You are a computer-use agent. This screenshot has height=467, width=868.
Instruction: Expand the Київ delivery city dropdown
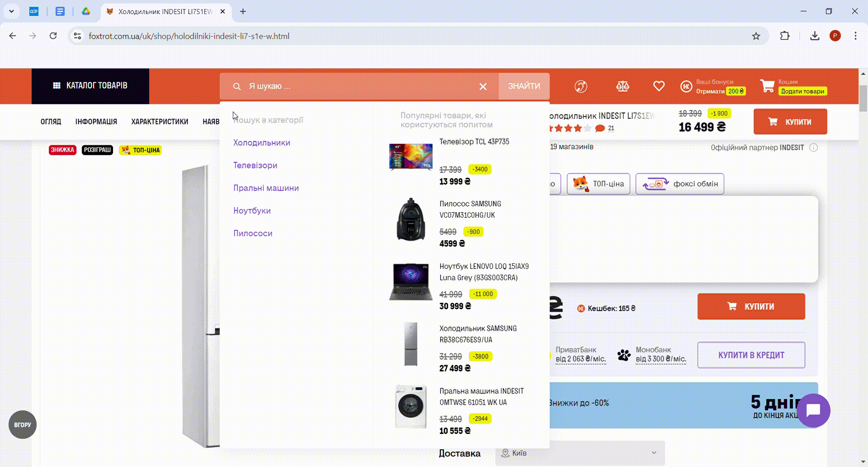pyautogui.click(x=580, y=453)
